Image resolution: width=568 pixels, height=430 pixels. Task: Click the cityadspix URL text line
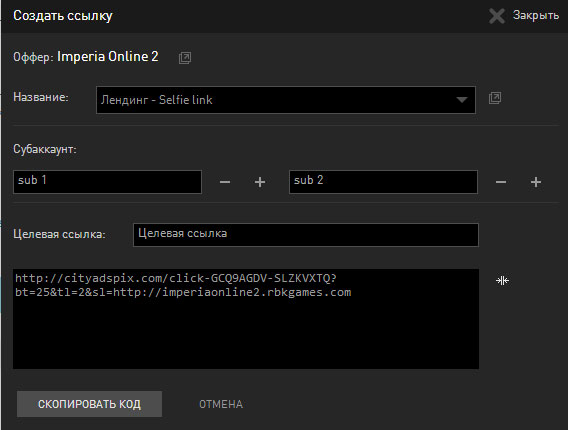[x=176, y=278]
